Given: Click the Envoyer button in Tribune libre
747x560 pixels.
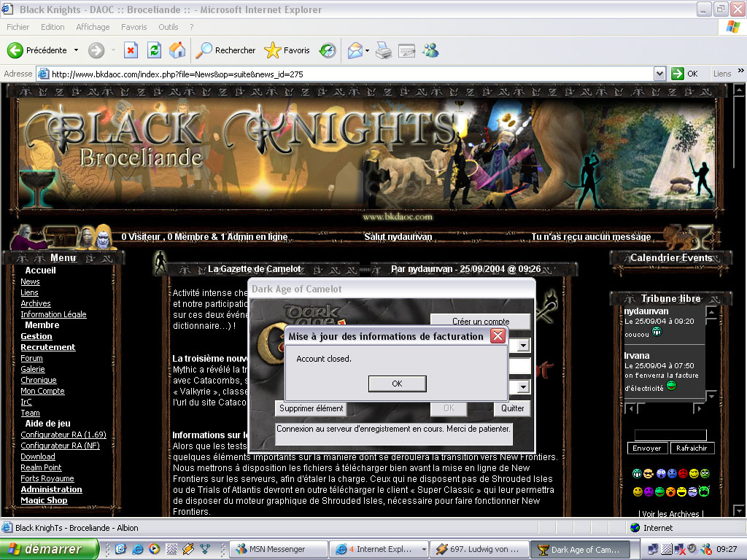Looking at the screenshot, I should coord(646,448).
